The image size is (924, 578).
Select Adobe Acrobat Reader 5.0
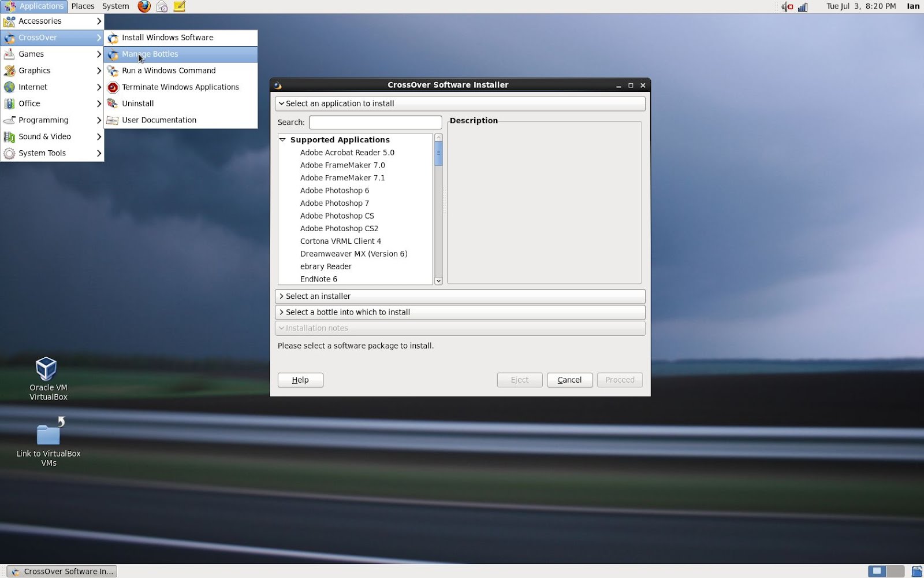point(347,153)
